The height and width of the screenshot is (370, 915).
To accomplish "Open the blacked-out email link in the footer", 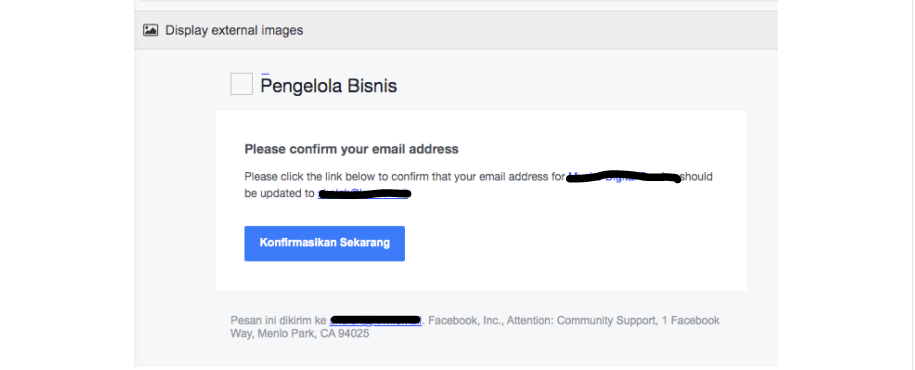I will click(x=375, y=320).
